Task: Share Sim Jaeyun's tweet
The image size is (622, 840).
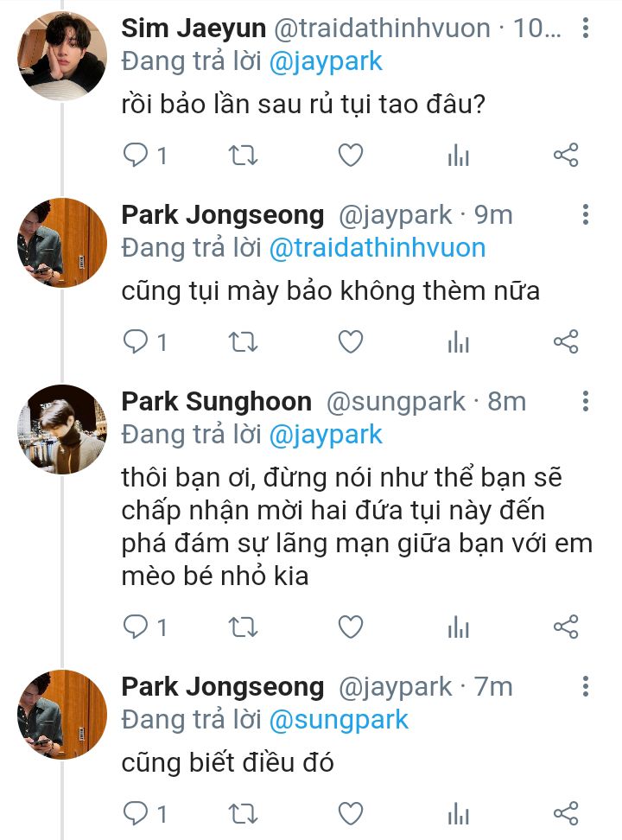Action: (x=565, y=156)
